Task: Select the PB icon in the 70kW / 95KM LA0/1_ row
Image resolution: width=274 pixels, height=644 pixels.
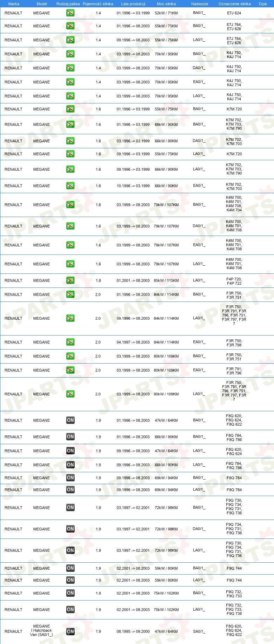Action: (x=70, y=96)
